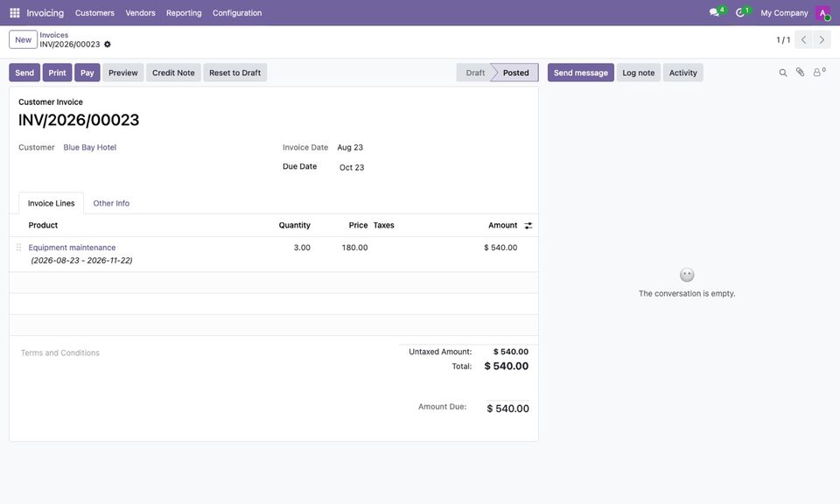Sort by Quantity column header

point(295,226)
